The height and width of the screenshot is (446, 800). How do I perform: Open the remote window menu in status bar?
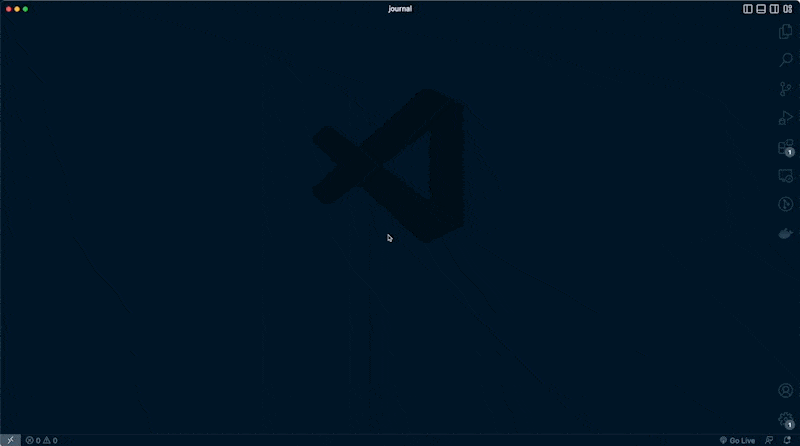point(10,440)
